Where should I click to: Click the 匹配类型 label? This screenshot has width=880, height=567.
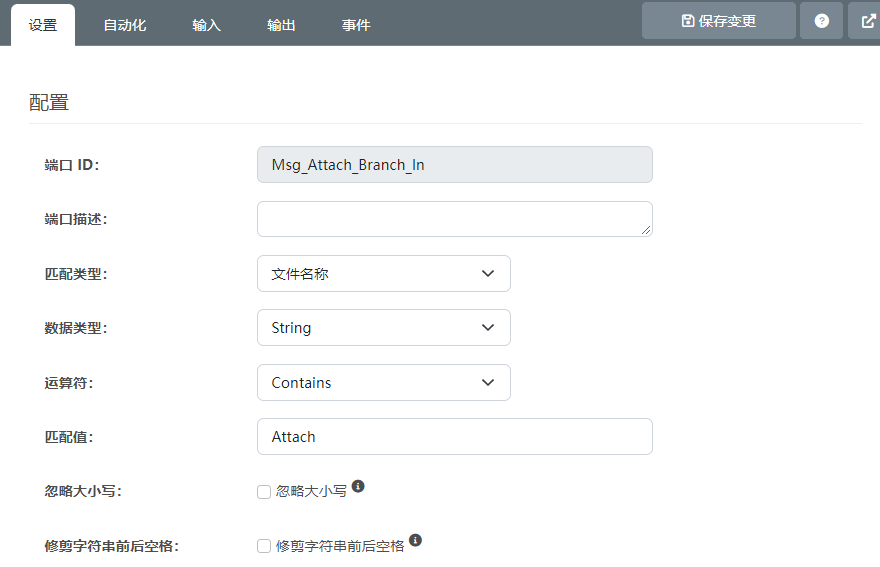(x=76, y=274)
